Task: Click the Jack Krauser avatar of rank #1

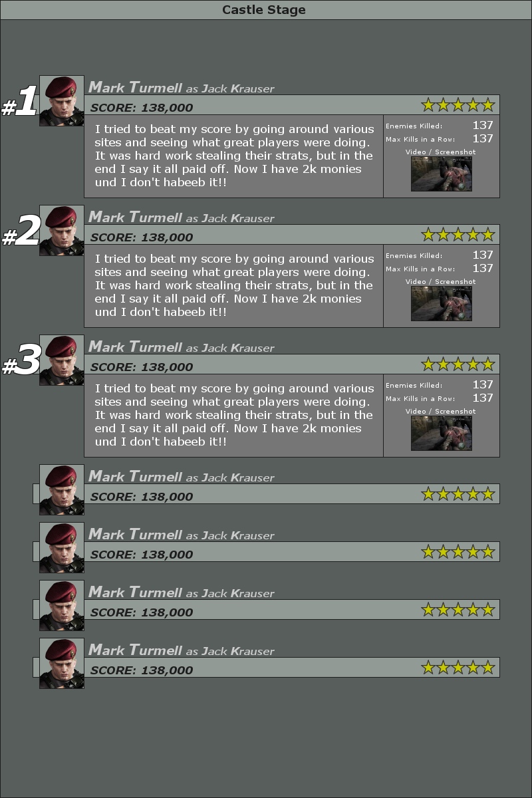Action: pyautogui.click(x=62, y=101)
